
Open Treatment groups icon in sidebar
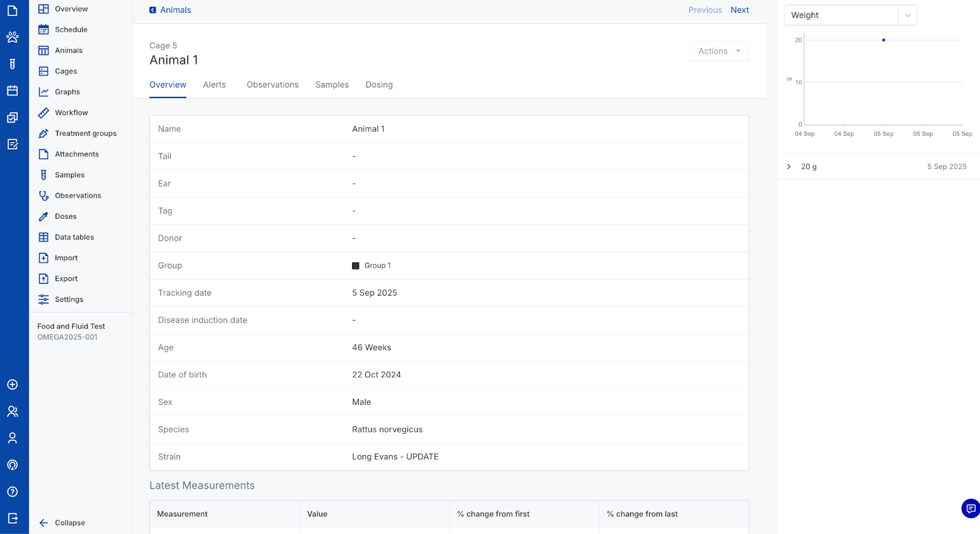coord(43,133)
